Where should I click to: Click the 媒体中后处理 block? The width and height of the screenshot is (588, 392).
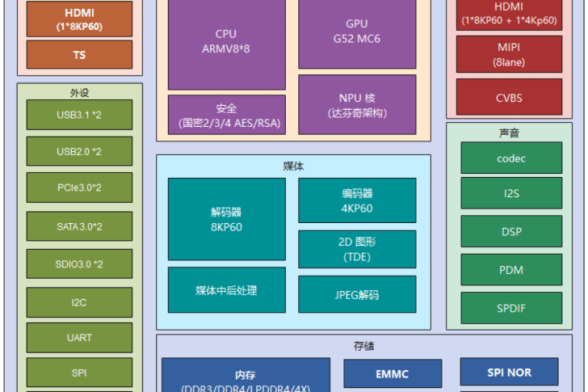click(226, 290)
